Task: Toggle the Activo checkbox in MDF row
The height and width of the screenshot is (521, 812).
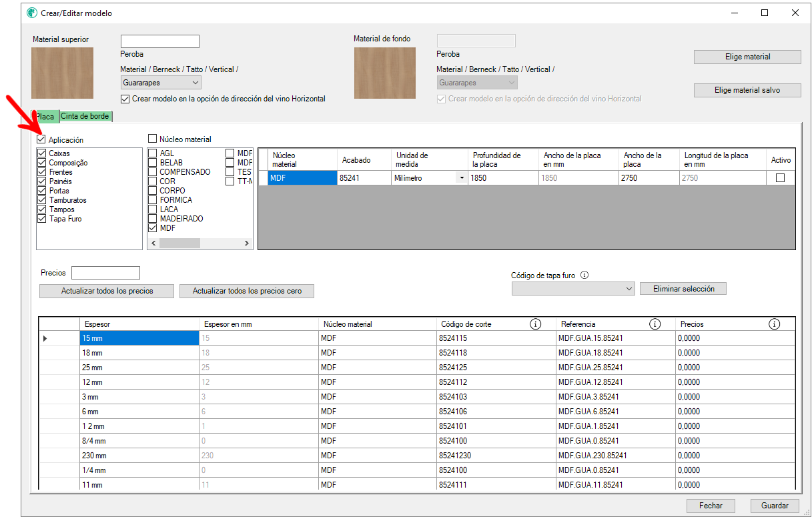Action: click(x=780, y=178)
